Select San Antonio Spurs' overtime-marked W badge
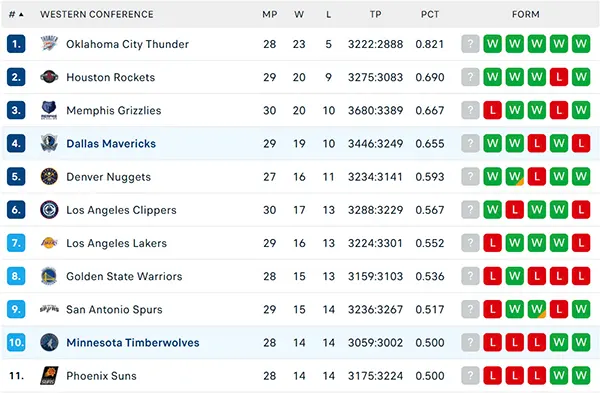The width and height of the screenshot is (600, 393). point(536,309)
